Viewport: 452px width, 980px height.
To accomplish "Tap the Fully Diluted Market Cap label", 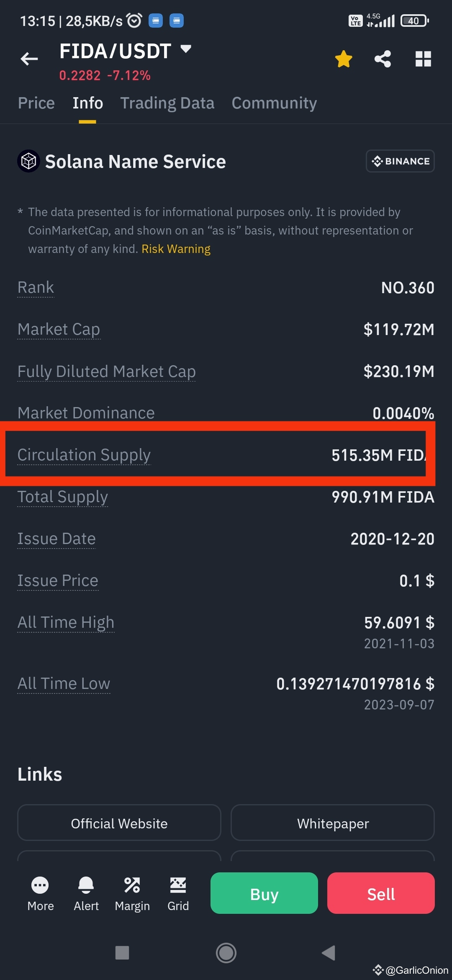I will tap(106, 372).
